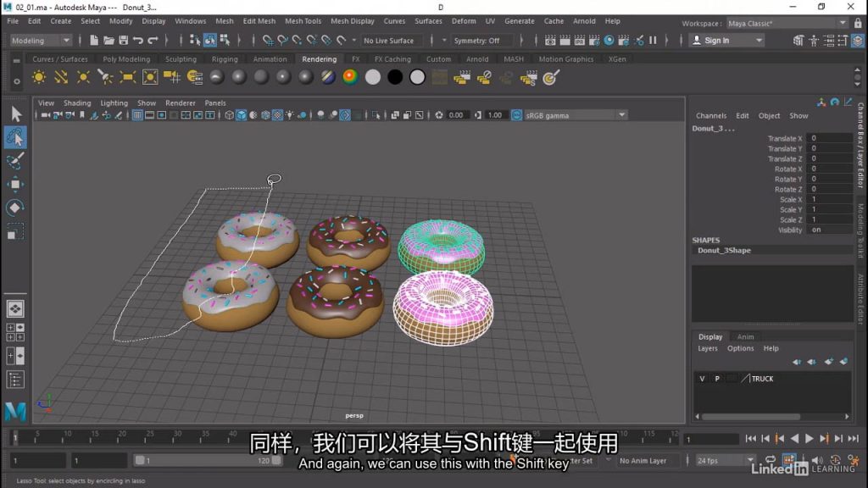The height and width of the screenshot is (488, 868).
Task: Activate the Lasso selection tool
Action: coord(15,137)
